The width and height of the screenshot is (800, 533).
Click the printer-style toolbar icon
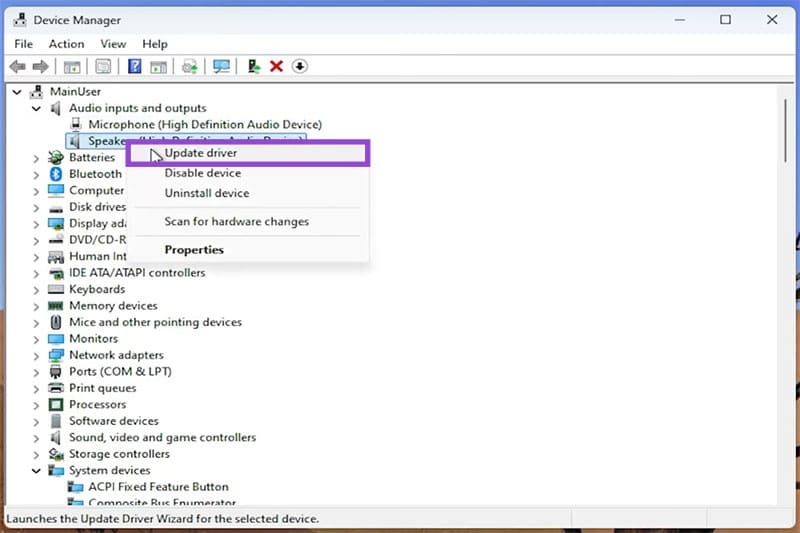tap(189, 67)
